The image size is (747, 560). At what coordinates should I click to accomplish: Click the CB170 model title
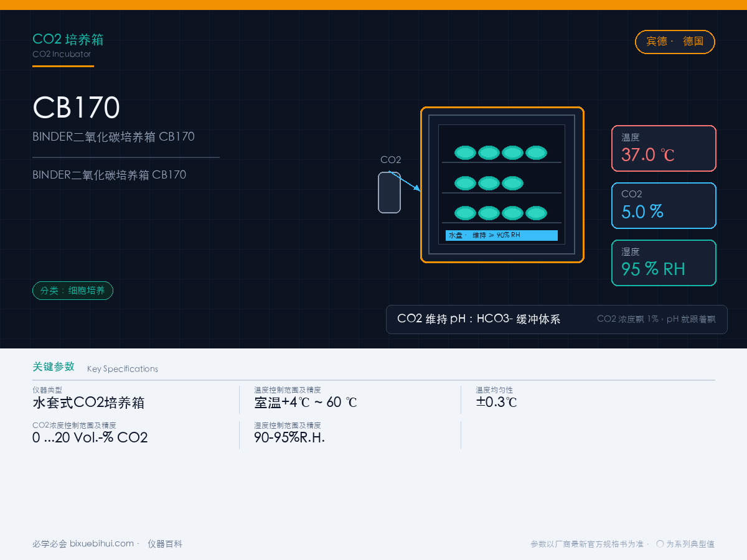(x=76, y=108)
